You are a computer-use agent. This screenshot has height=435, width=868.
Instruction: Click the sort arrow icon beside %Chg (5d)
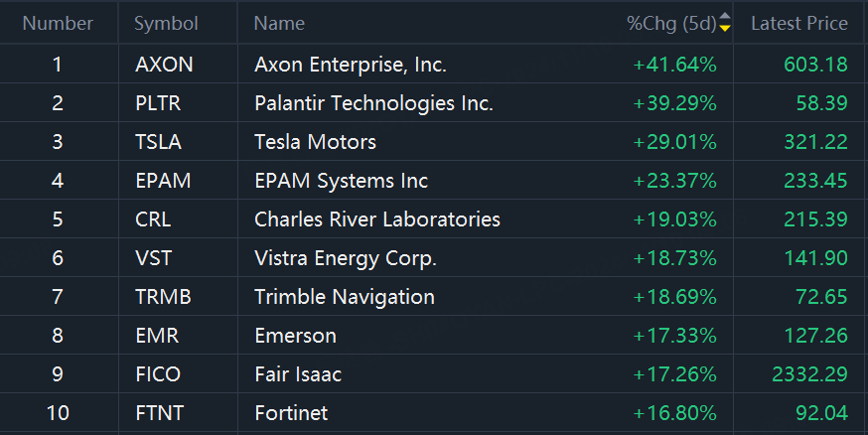(725, 23)
